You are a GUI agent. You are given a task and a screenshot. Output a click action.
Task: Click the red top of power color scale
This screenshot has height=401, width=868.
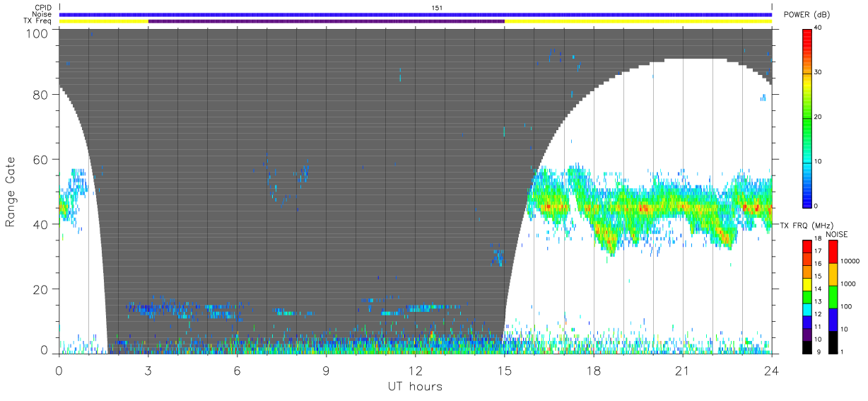(x=807, y=35)
